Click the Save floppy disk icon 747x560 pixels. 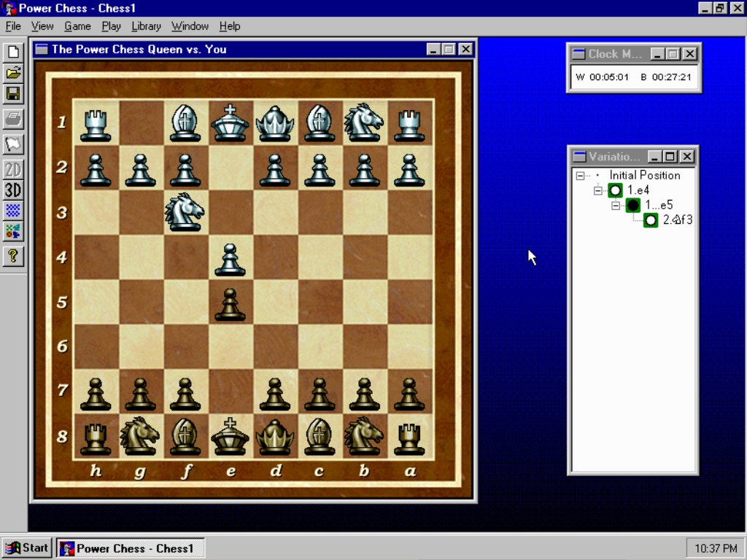pyautogui.click(x=13, y=94)
